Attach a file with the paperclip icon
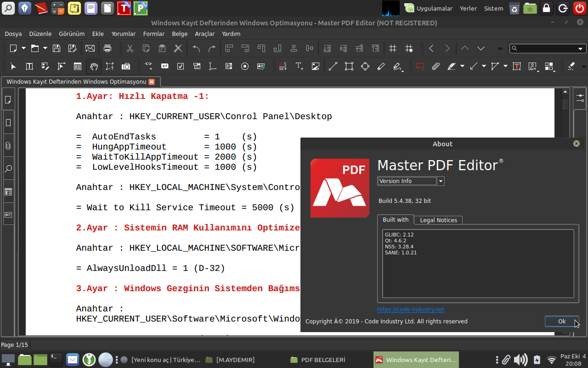This screenshot has width=588, height=368. point(436,66)
